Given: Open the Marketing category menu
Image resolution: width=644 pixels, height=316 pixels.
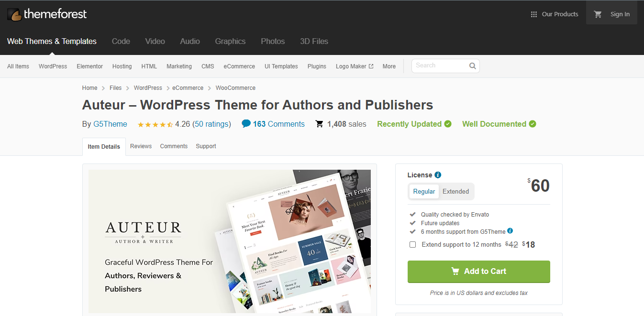Looking at the screenshot, I should pos(179,66).
